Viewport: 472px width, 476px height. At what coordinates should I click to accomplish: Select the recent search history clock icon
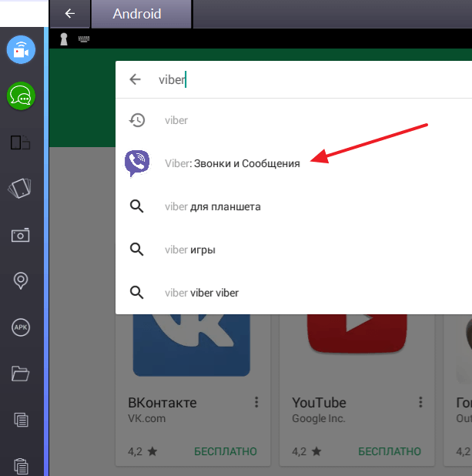(137, 120)
